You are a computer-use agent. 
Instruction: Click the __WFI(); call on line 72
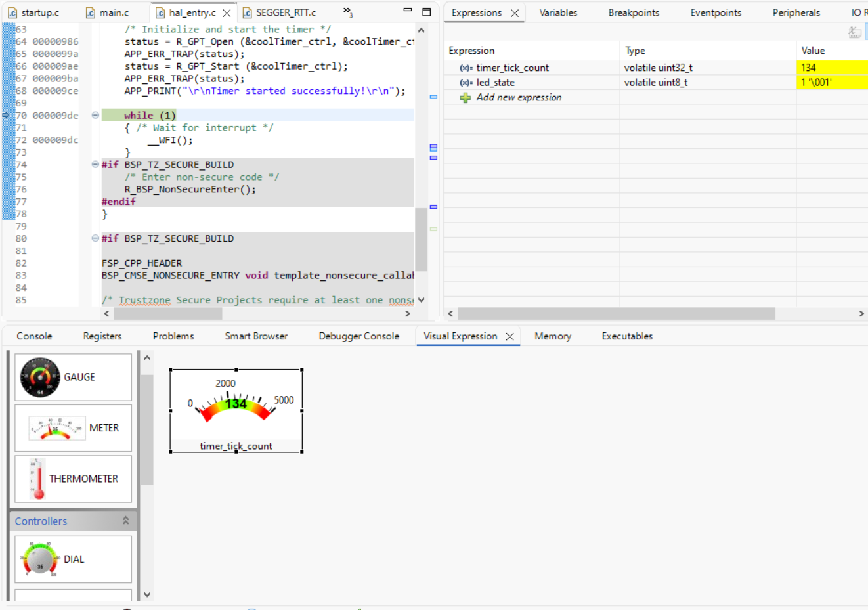170,140
